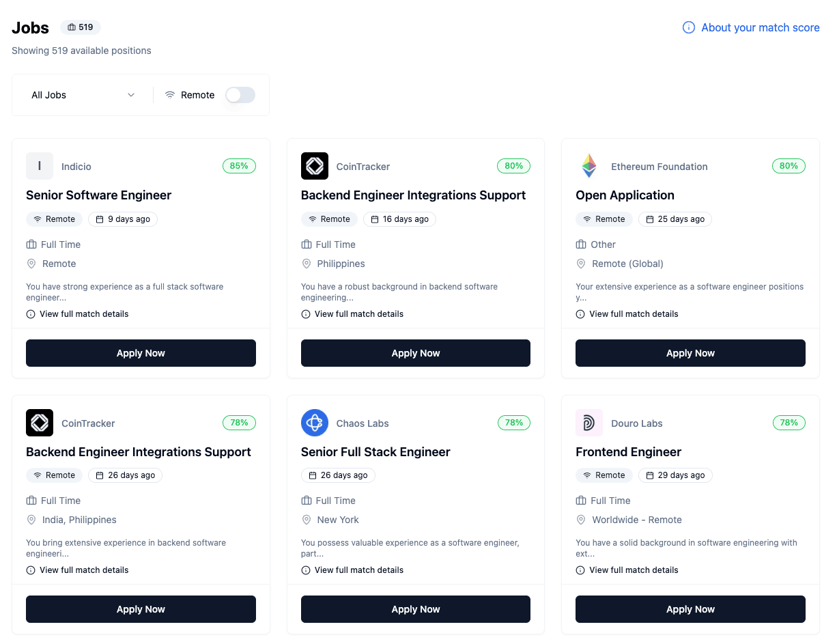Click info icon on Indicio match details link
This screenshot has width=837, height=644.
pos(31,314)
